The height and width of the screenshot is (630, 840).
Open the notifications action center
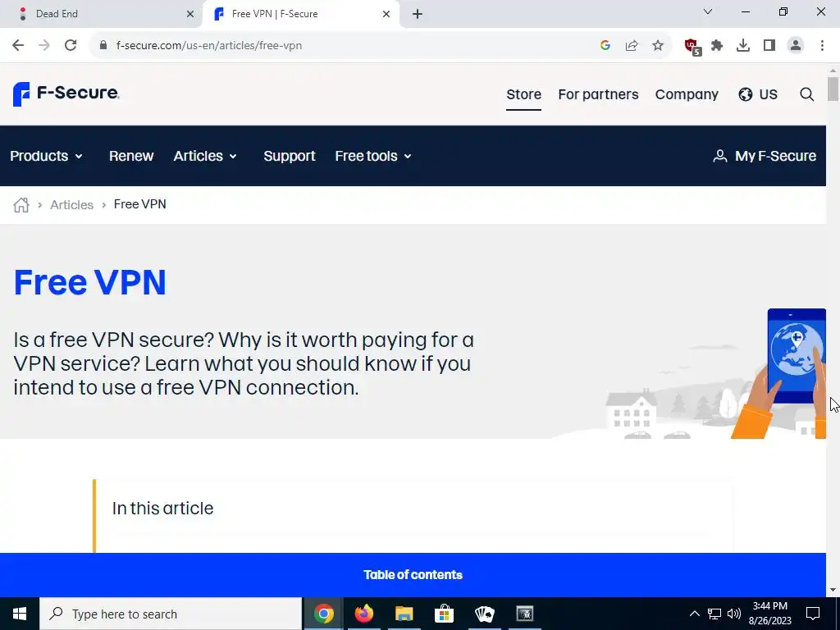pyautogui.click(x=813, y=614)
